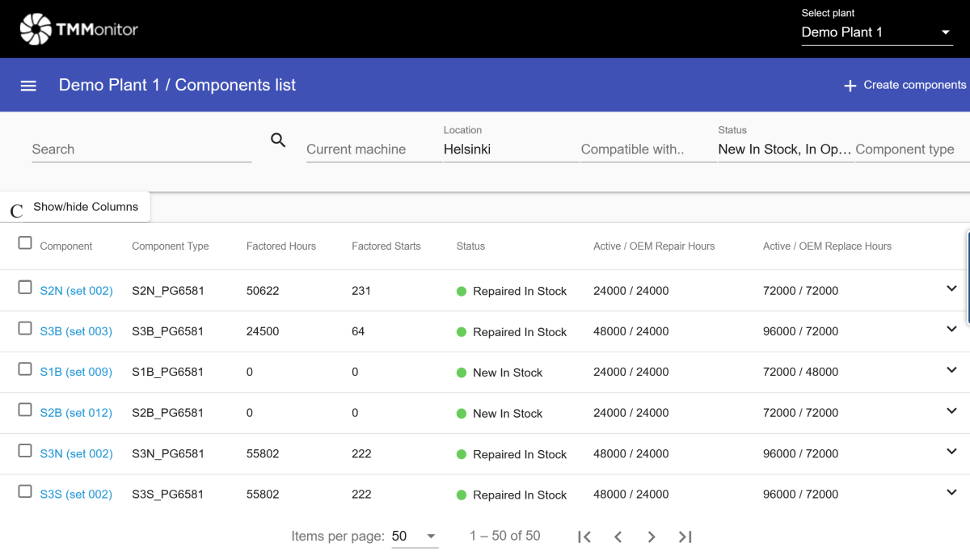Open the Select plant dropdown
This screenshot has height=560, width=970.
(876, 32)
